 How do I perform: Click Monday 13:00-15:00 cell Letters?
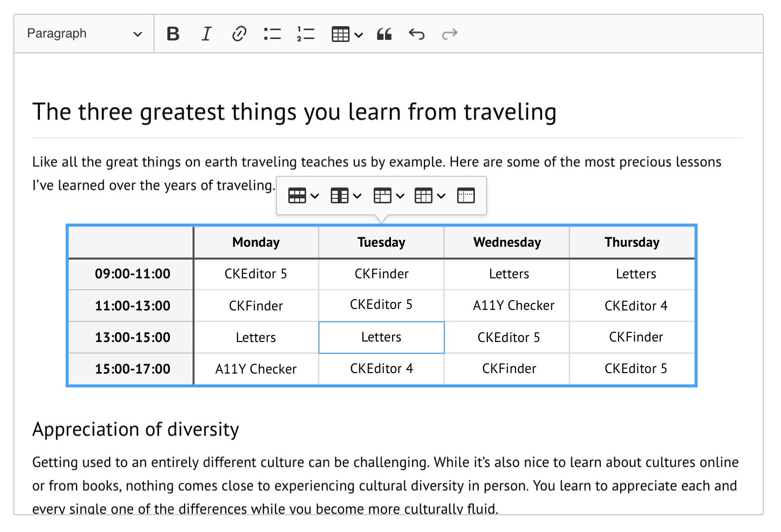256,337
